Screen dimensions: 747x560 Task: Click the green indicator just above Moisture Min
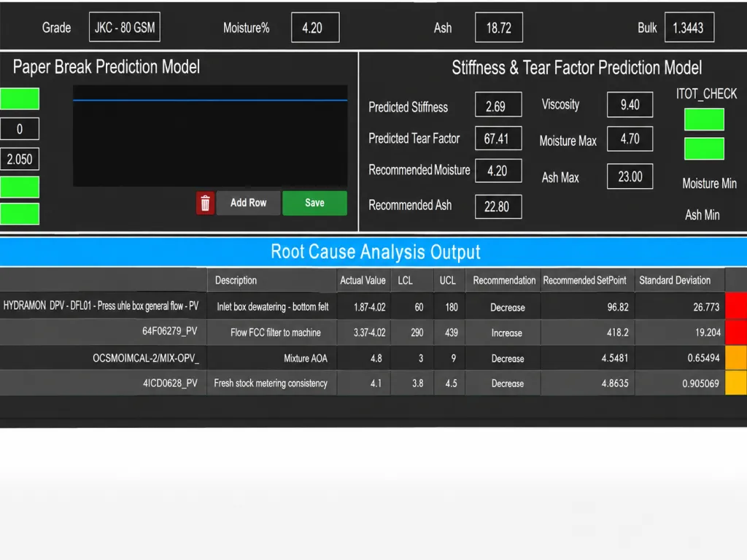[x=704, y=149]
